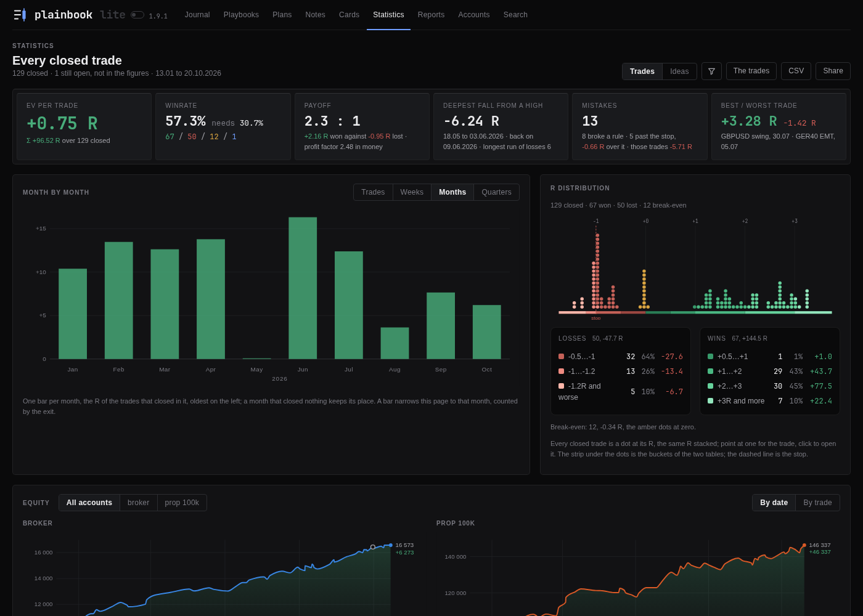Show equity By date
Viewport: 863px width, 616px height.
point(774,503)
